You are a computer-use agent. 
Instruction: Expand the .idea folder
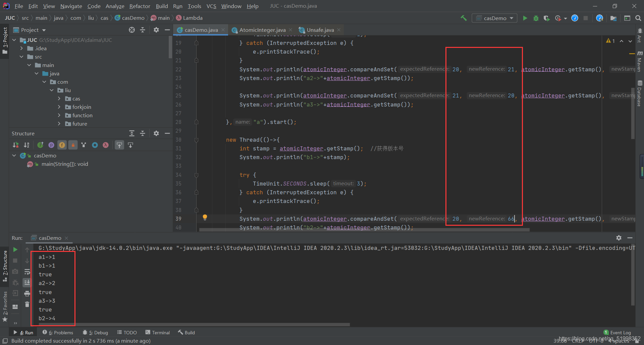coord(21,48)
